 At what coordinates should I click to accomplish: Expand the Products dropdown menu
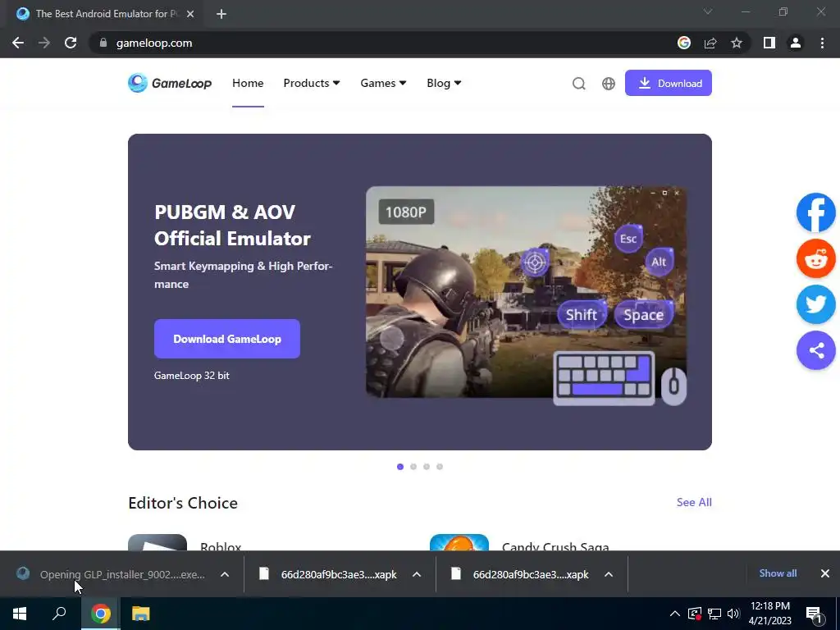tap(311, 83)
